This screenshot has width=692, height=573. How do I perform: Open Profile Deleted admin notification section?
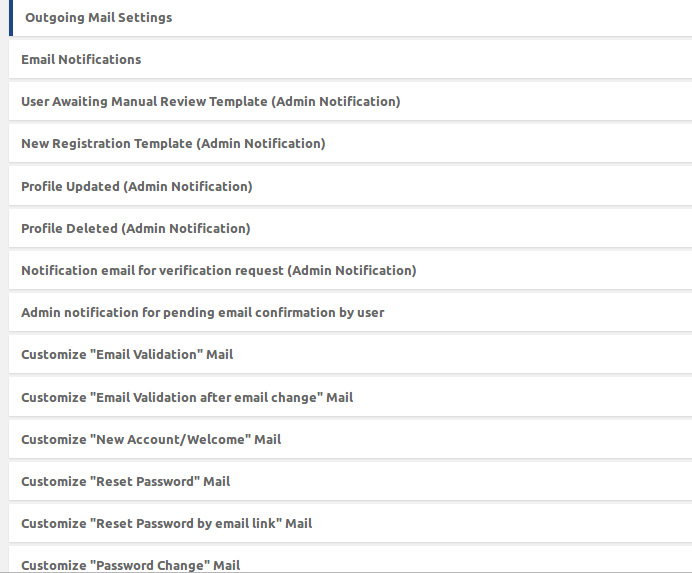pyautogui.click(x=135, y=229)
